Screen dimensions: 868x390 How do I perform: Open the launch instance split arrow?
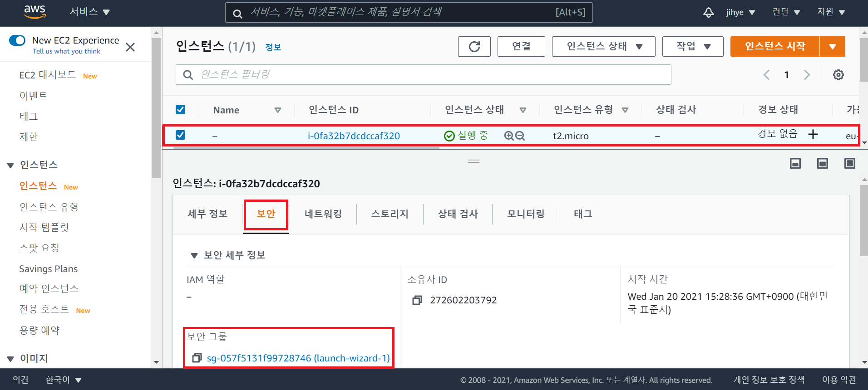pos(833,46)
